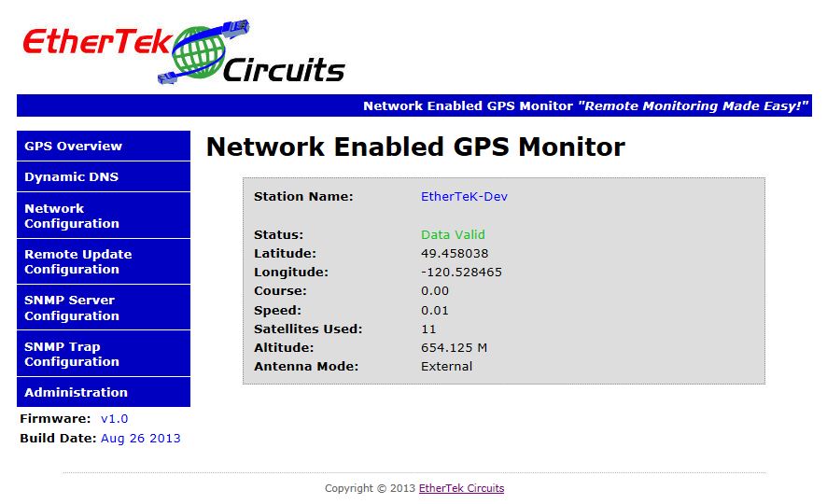Follow the EtherTek Circuits footer link
The width and height of the screenshot is (827, 504).
point(461,488)
